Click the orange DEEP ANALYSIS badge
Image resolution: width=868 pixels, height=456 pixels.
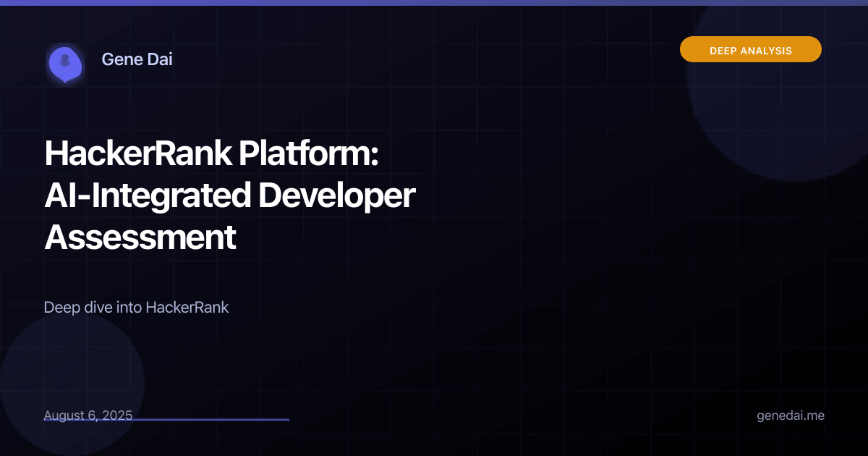point(751,49)
